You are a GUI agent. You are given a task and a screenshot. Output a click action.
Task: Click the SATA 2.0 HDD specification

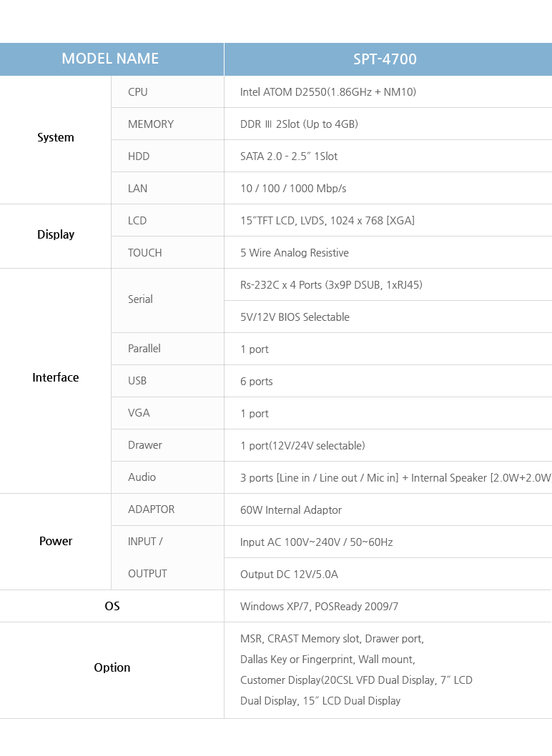289,156
